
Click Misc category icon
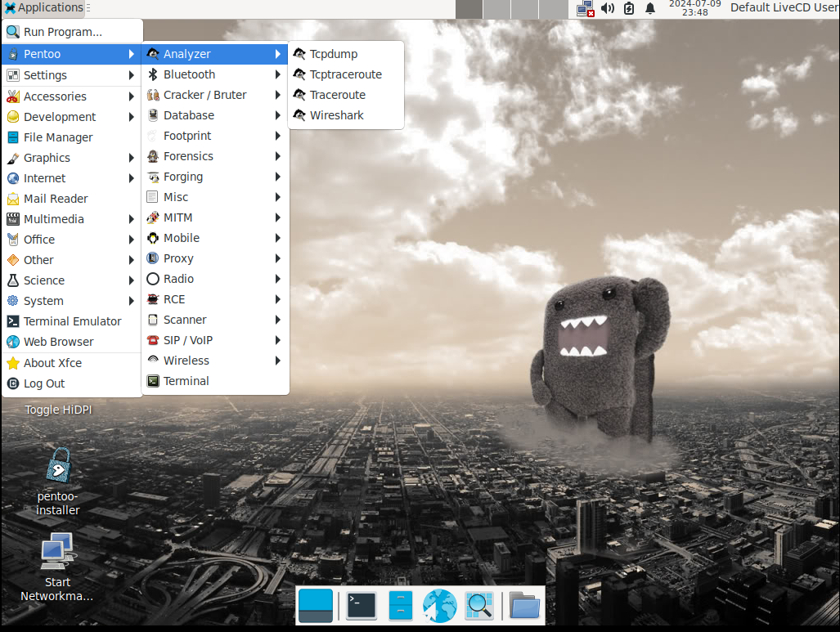pos(153,197)
